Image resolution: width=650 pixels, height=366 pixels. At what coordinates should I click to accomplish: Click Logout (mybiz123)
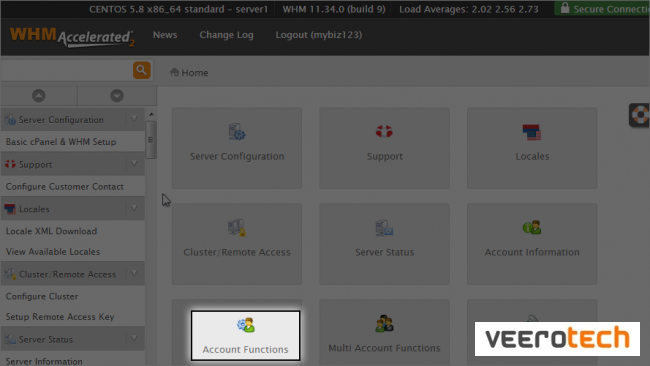pyautogui.click(x=319, y=35)
